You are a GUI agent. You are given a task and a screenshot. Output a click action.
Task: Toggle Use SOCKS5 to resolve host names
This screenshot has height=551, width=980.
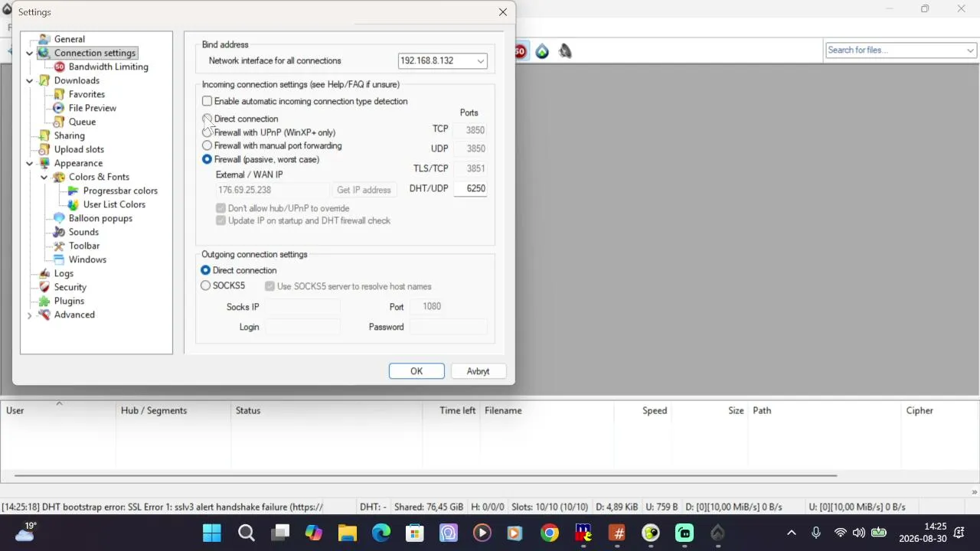[269, 286]
